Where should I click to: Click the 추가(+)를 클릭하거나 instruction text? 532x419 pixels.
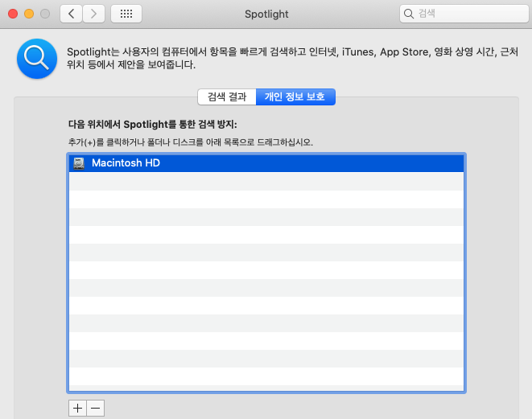pyautogui.click(x=190, y=142)
